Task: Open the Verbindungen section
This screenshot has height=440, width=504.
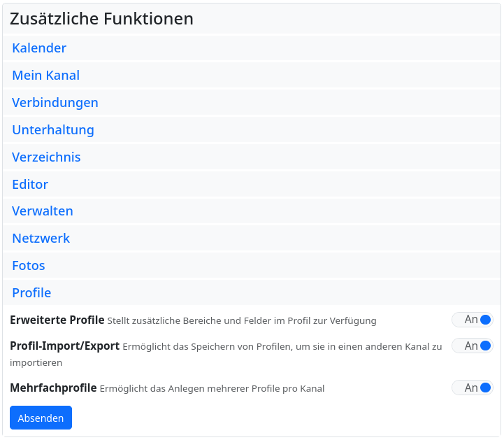Action: [x=55, y=103]
